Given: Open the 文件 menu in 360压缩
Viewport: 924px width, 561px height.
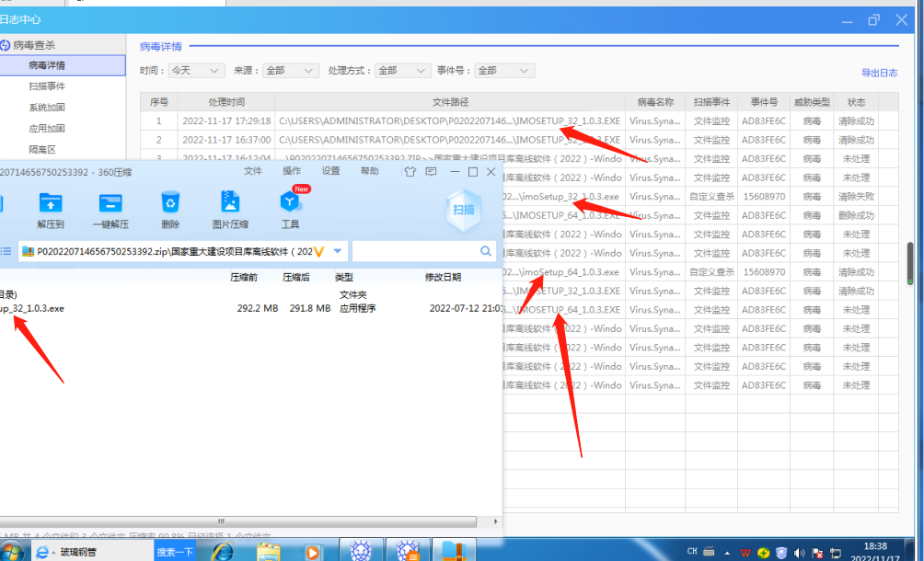Looking at the screenshot, I should click(x=253, y=171).
